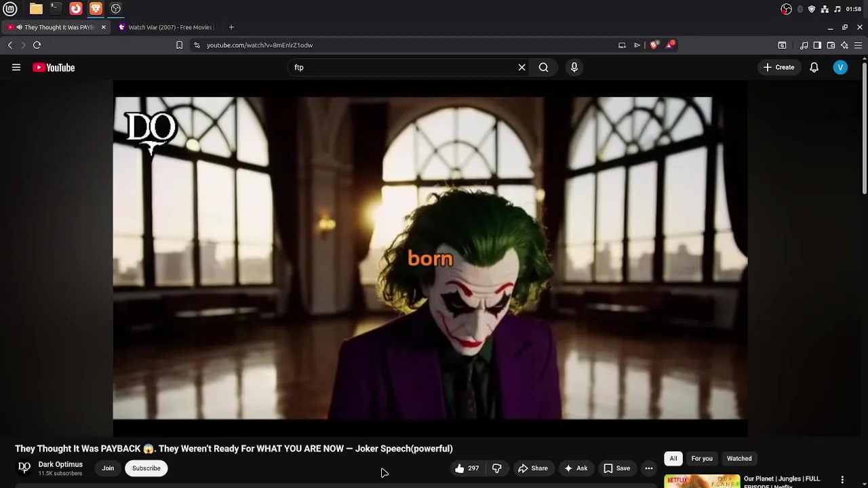Screen dimensions: 868x488
Task: Reload the current YouTube page
Action: click(x=37, y=45)
